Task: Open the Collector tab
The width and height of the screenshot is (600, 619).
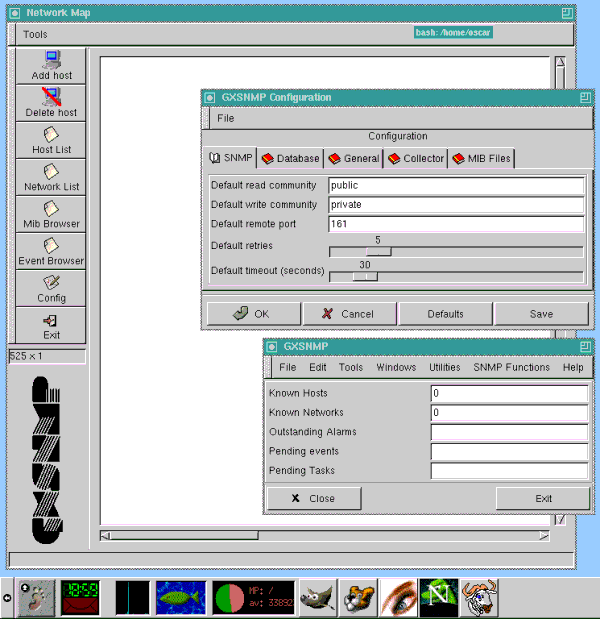Action: coord(415,158)
